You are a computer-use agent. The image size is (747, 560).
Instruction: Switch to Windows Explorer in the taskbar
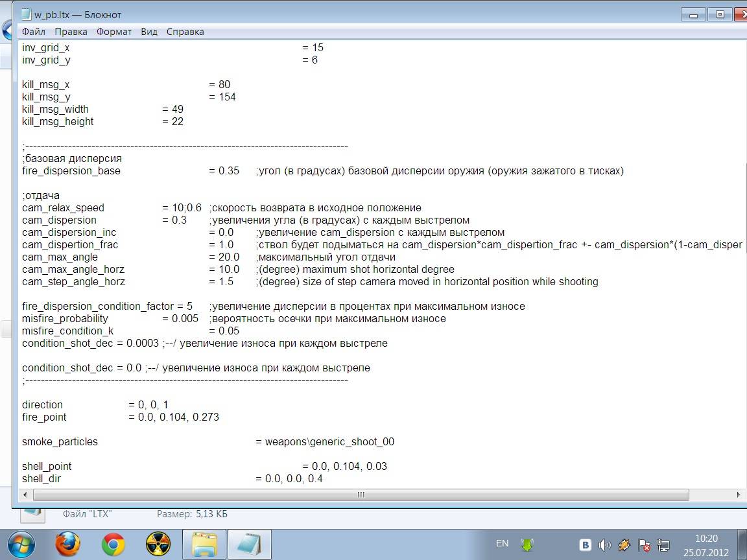click(204, 544)
